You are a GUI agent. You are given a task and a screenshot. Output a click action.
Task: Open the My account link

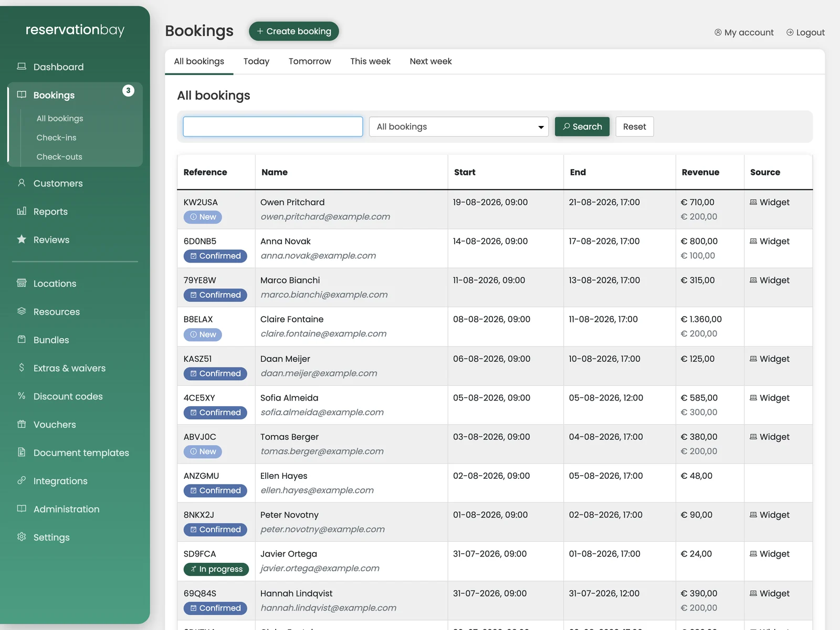(744, 33)
